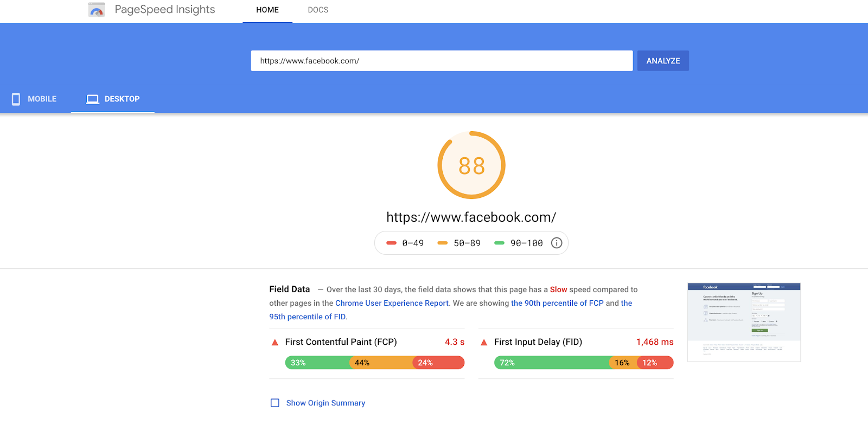
Task: Open the HOME tab
Action: pos(267,10)
